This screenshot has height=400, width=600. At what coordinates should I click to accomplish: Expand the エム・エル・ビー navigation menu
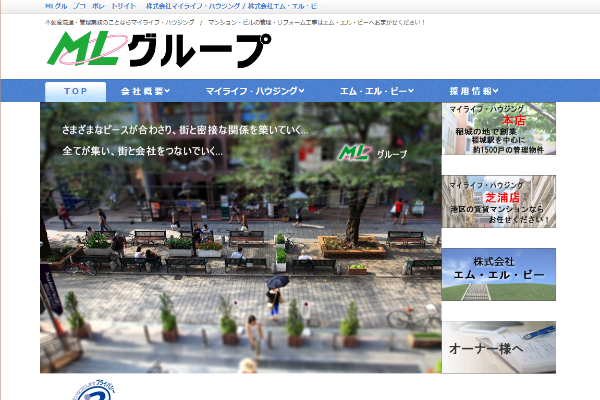[x=377, y=91]
